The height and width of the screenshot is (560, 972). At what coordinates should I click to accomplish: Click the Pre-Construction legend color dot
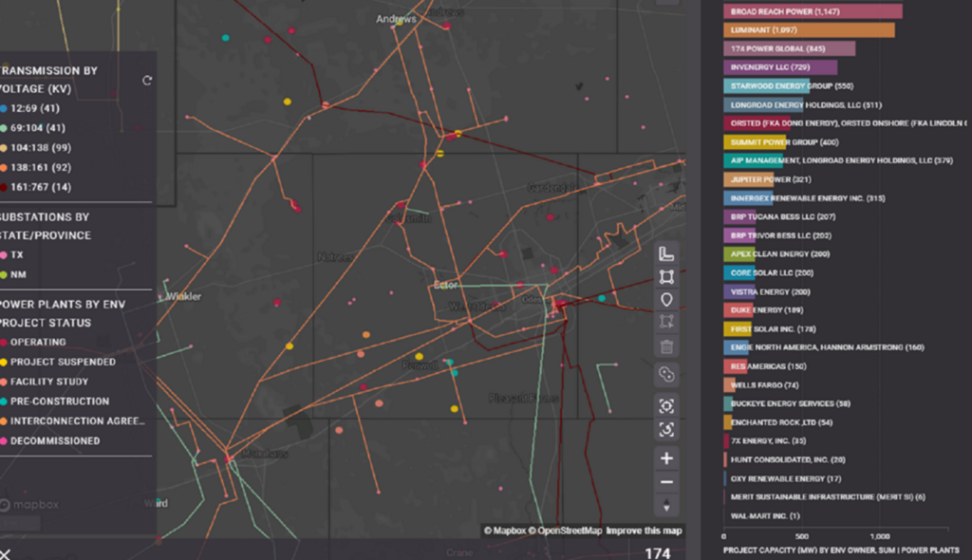coord(4,401)
